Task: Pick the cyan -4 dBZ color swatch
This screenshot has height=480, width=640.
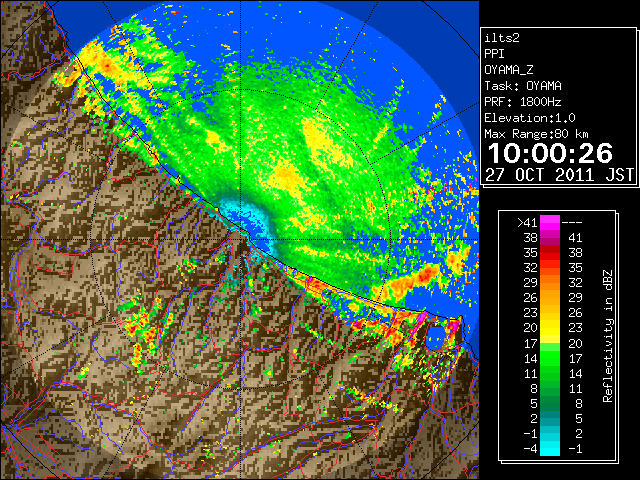Action: pos(550,448)
